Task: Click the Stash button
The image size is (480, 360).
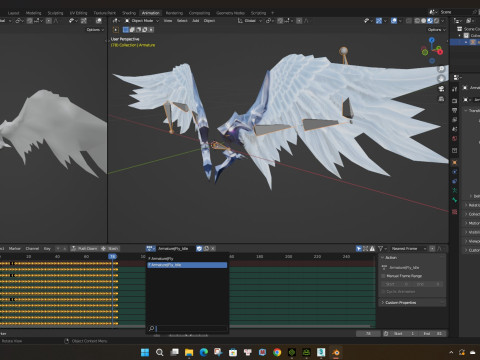Action: (x=110, y=249)
